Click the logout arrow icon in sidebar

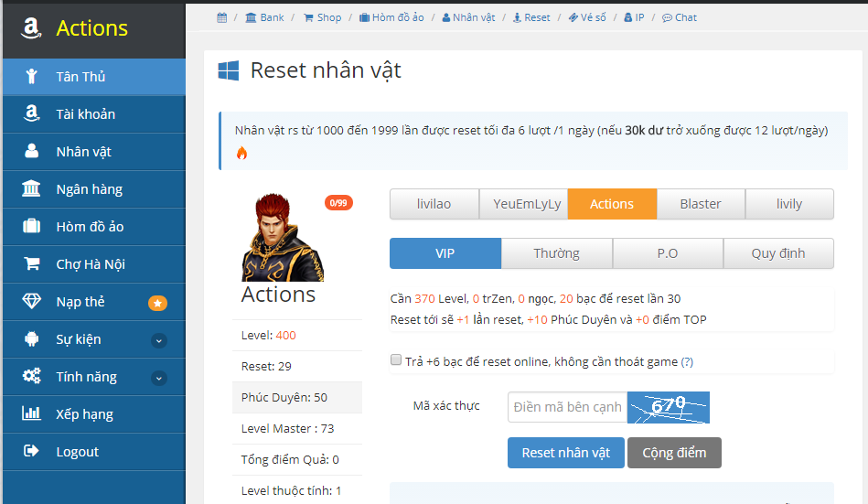(x=32, y=452)
